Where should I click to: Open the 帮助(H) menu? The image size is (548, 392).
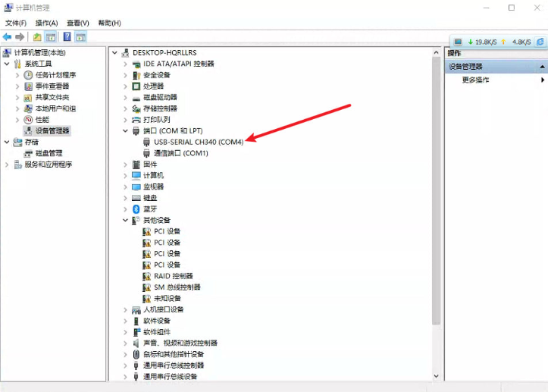tap(109, 23)
